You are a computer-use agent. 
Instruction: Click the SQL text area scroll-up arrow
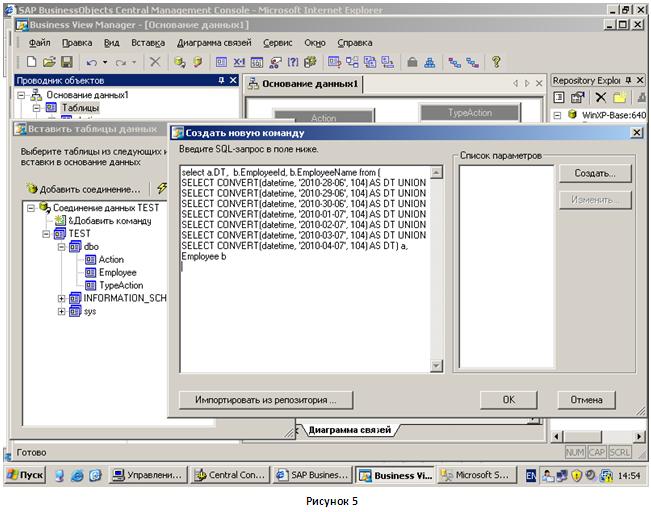[436, 172]
